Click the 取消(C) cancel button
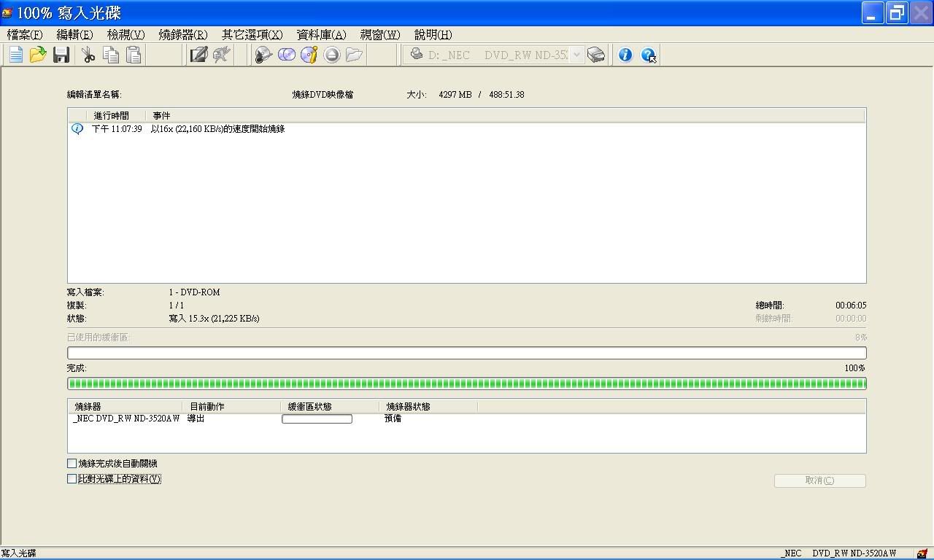 (x=819, y=481)
